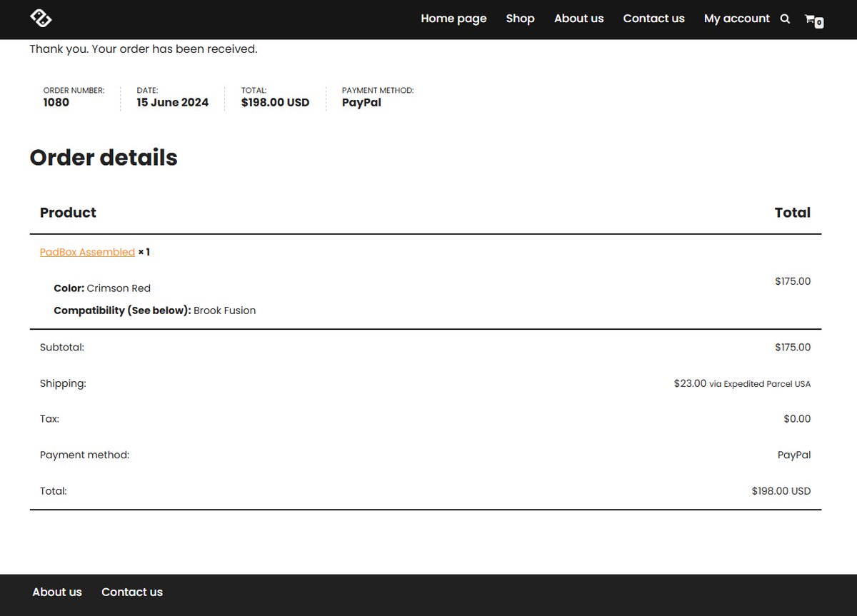The width and height of the screenshot is (857, 616).
Task: Click the × 1 quantity text
Action: pyautogui.click(x=144, y=252)
